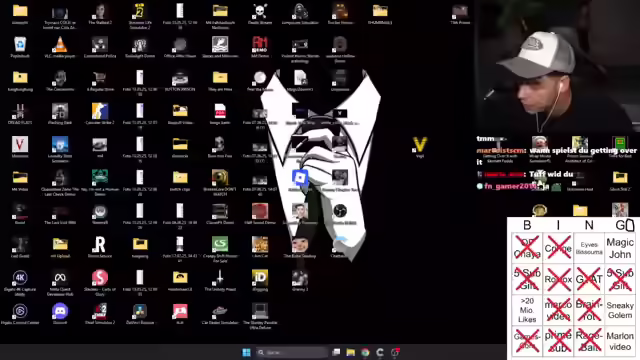
Task: Launch Creepy Shift House For Sale
Action: [x=220, y=244]
